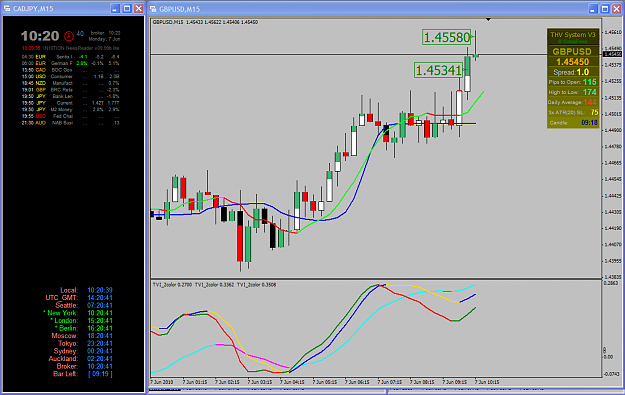The height and width of the screenshot is (395, 625).
Task: Select the USD Fed Chai news row
Action: (x=71, y=116)
